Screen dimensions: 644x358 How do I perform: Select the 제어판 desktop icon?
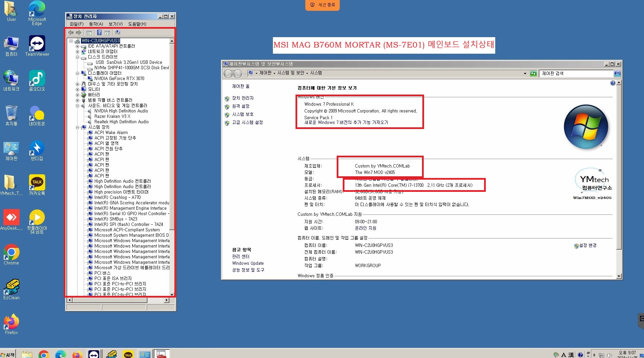click(x=11, y=150)
